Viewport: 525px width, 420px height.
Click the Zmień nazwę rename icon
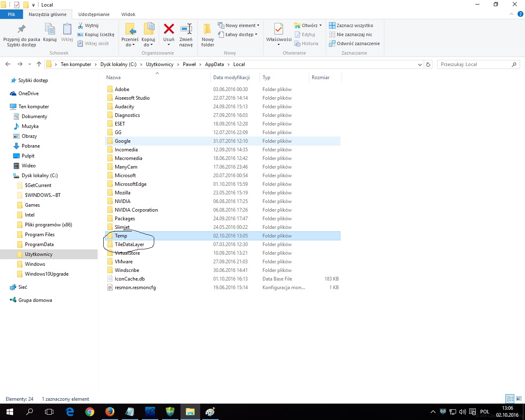click(x=186, y=30)
